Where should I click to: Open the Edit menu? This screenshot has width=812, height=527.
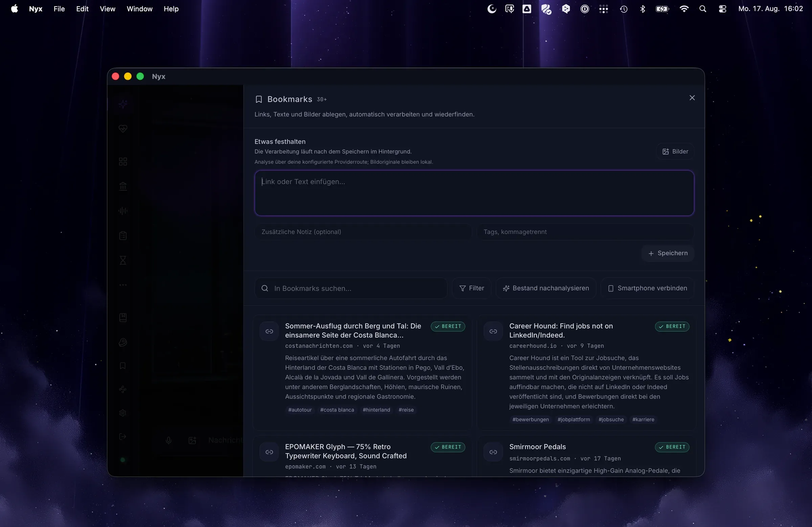[82, 9]
